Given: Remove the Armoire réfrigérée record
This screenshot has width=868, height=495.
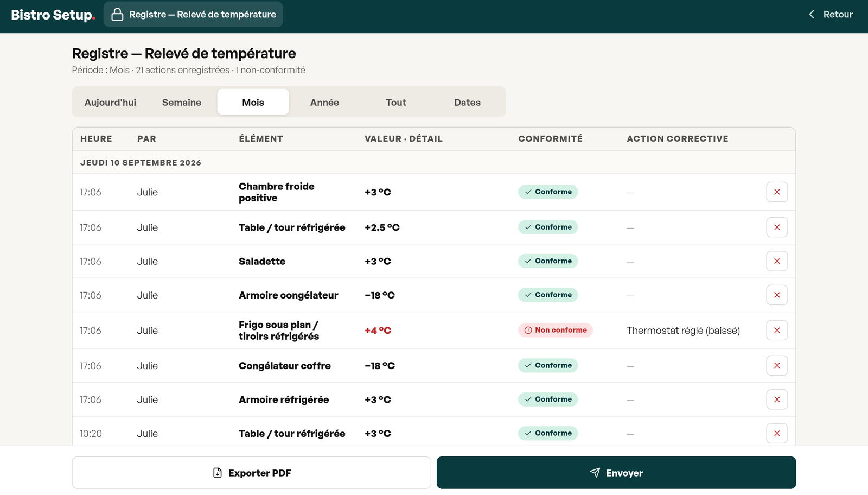Looking at the screenshot, I should pyautogui.click(x=777, y=399).
